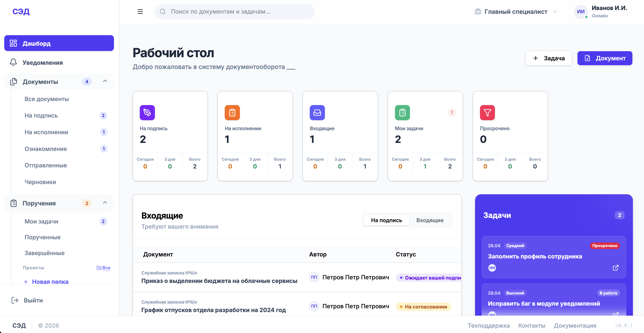This screenshot has width=644, height=333.
Task: Click Иванов И.И. user name
Action: (x=609, y=8)
